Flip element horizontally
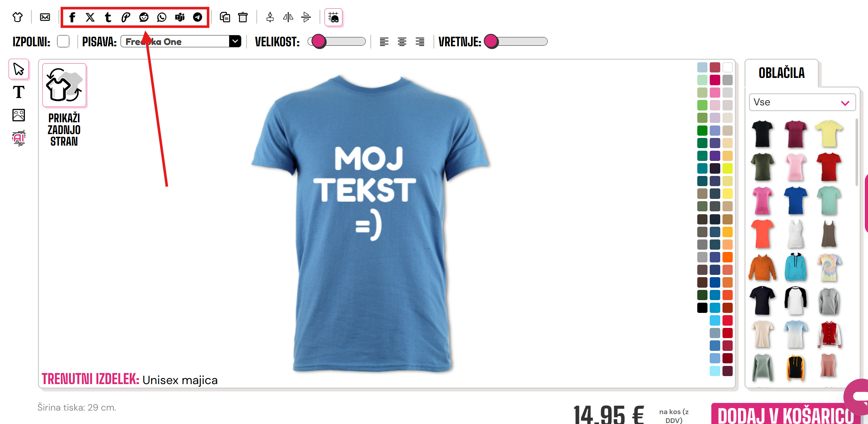This screenshot has height=424, width=868. pyautogui.click(x=288, y=17)
